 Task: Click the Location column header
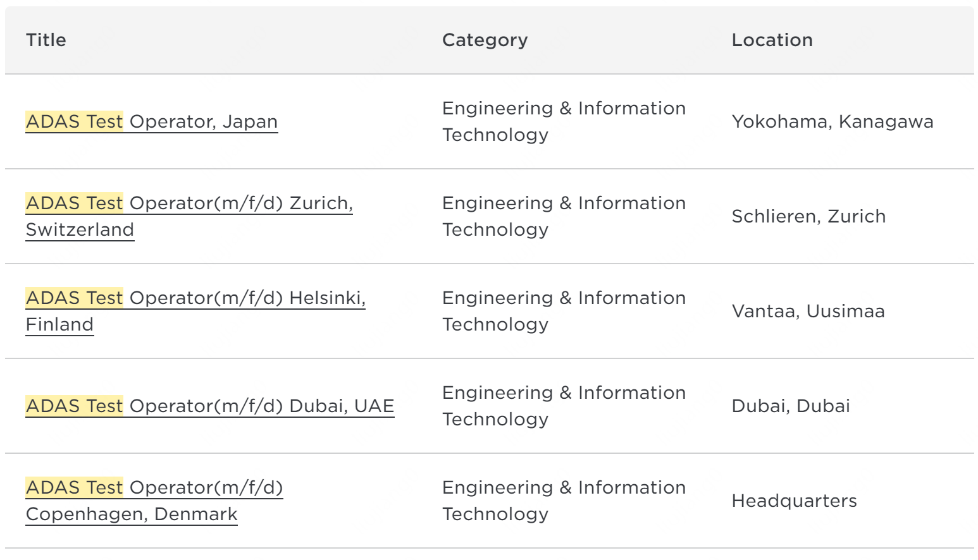(772, 40)
